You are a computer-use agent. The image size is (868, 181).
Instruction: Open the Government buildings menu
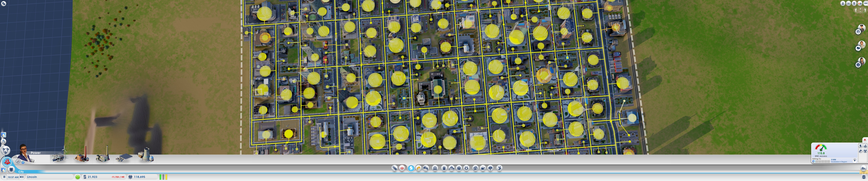(435, 168)
